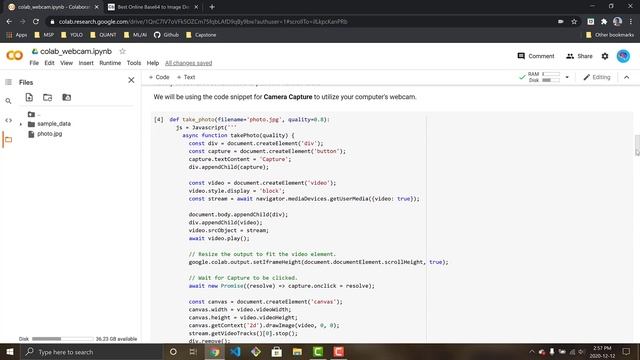The image size is (640, 360).
Task: Click the Colab logo icon
Action: pyautogui.click(x=14, y=56)
